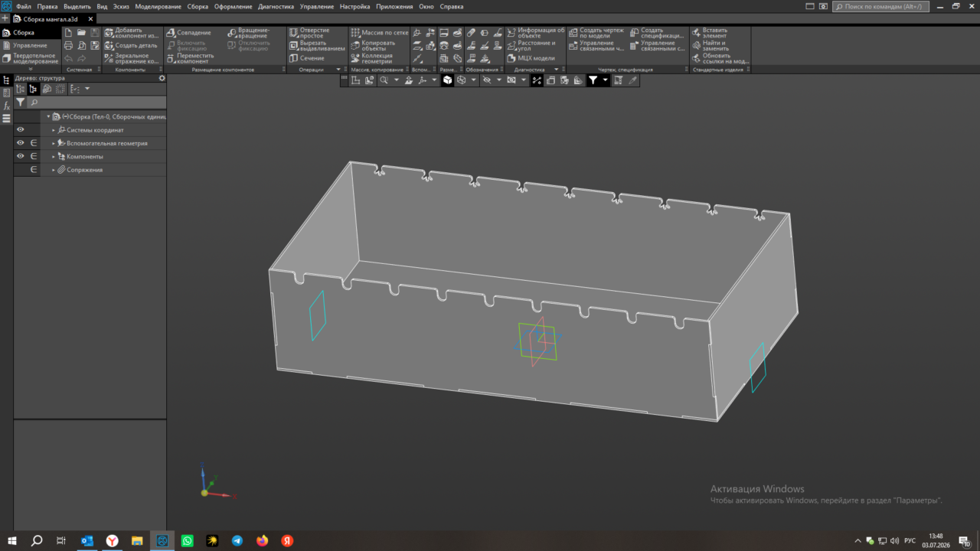Toggle the inclusion mark on Компоненты row
The image size is (980, 551).
point(34,156)
